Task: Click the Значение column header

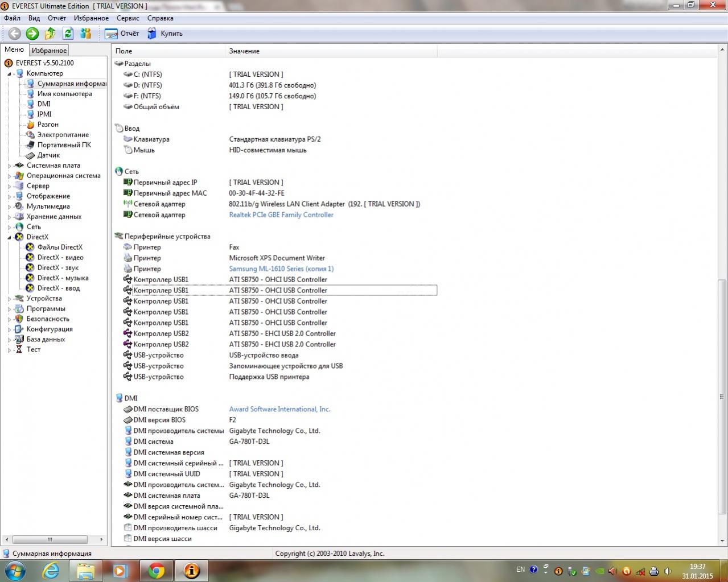Action: point(331,51)
